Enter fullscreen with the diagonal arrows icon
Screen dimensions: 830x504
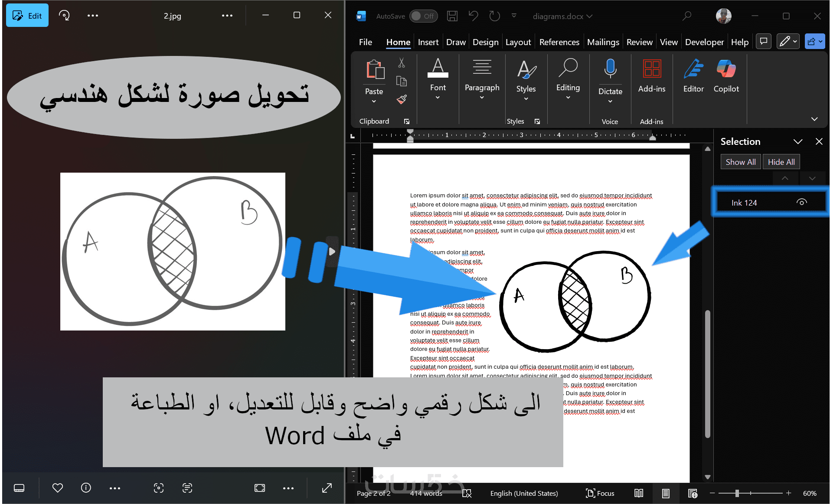coord(327,488)
